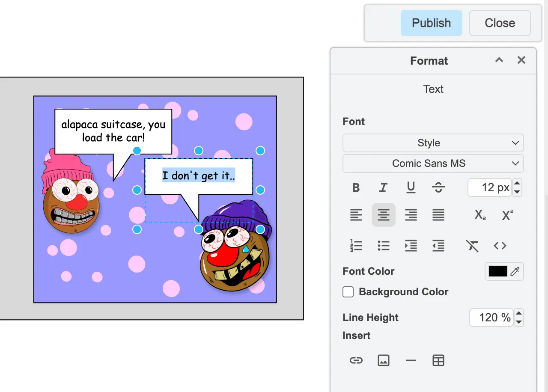Viewport: 548px width, 392px height.
Task: Click the Publish button
Action: [431, 23]
